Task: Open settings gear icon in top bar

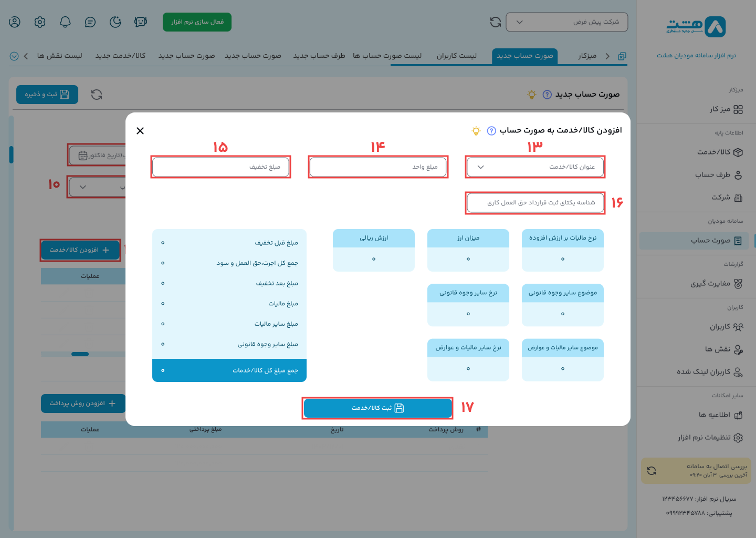Action: click(40, 22)
